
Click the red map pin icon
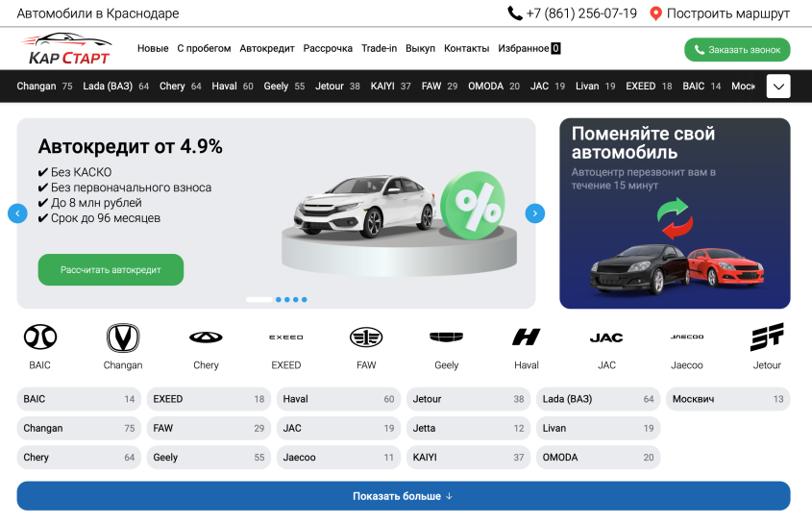tap(655, 13)
